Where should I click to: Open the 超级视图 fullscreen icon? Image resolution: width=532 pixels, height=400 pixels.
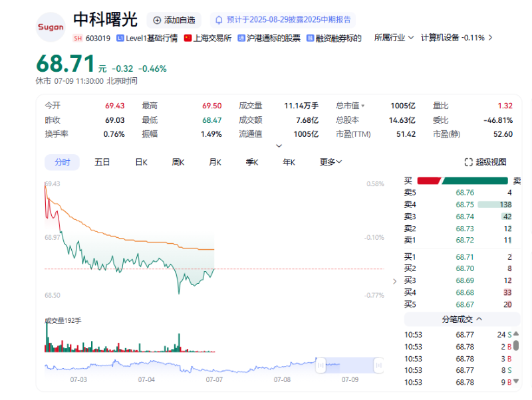click(x=468, y=162)
